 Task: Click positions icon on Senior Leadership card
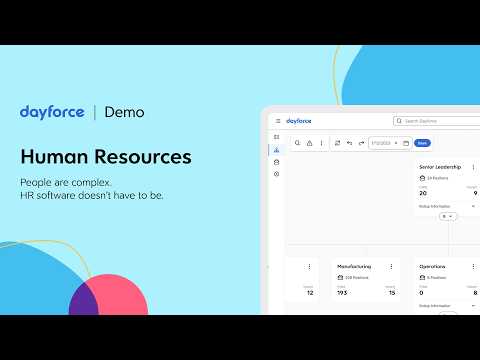point(422,178)
